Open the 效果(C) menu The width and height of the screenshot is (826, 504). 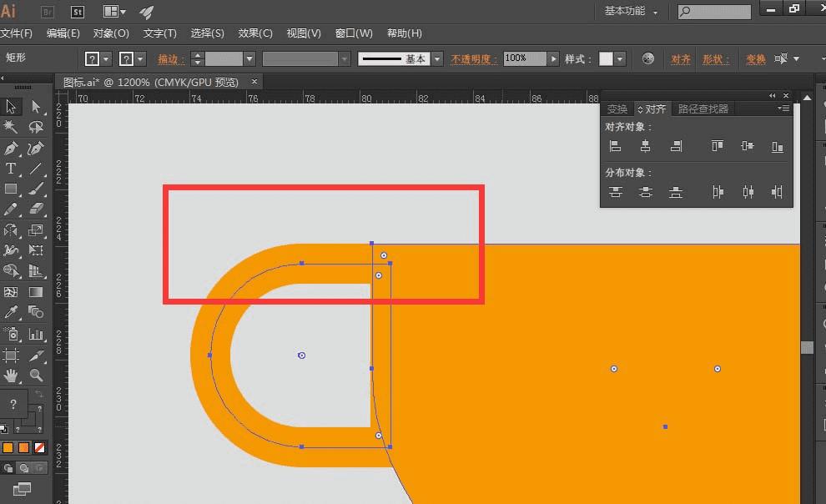[255, 33]
